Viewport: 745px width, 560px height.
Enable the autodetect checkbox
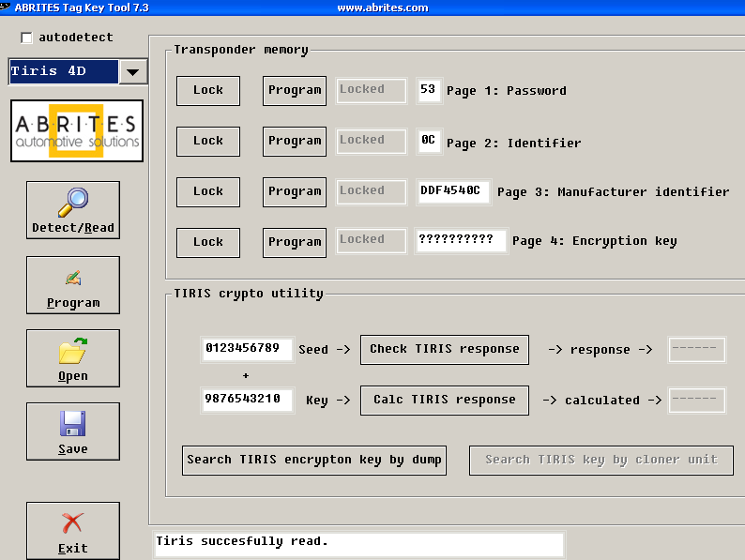tap(26, 38)
